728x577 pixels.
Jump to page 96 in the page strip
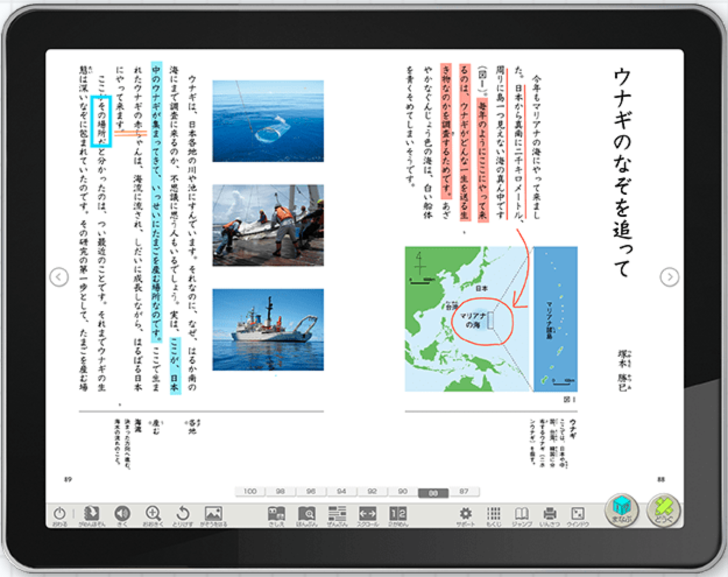pyautogui.click(x=311, y=492)
